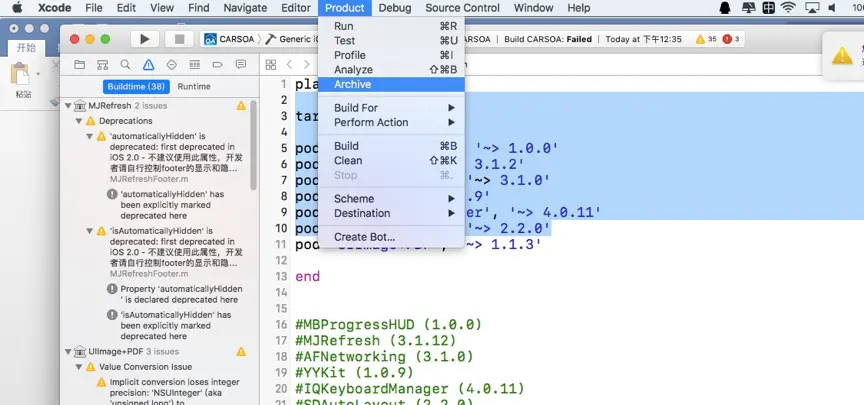The width and height of the screenshot is (864, 405).
Task: Switch to Buildtime (38) issues tab
Action: pos(136,87)
